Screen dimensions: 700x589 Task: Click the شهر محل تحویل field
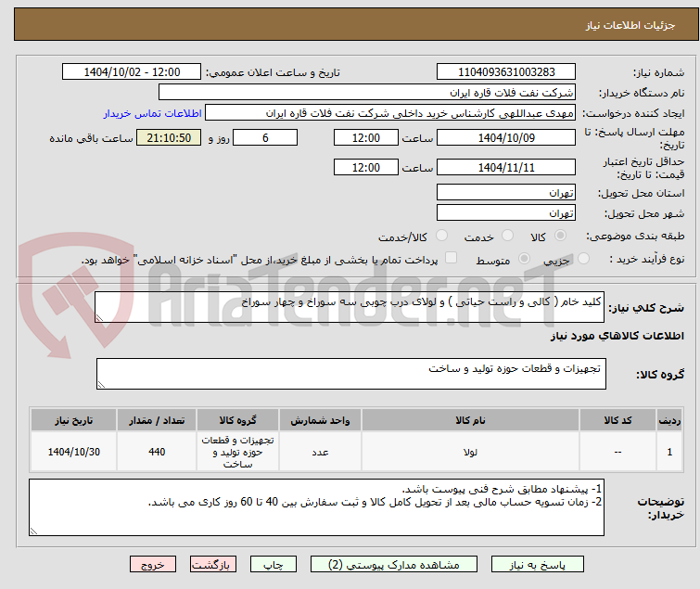pyautogui.click(x=506, y=213)
